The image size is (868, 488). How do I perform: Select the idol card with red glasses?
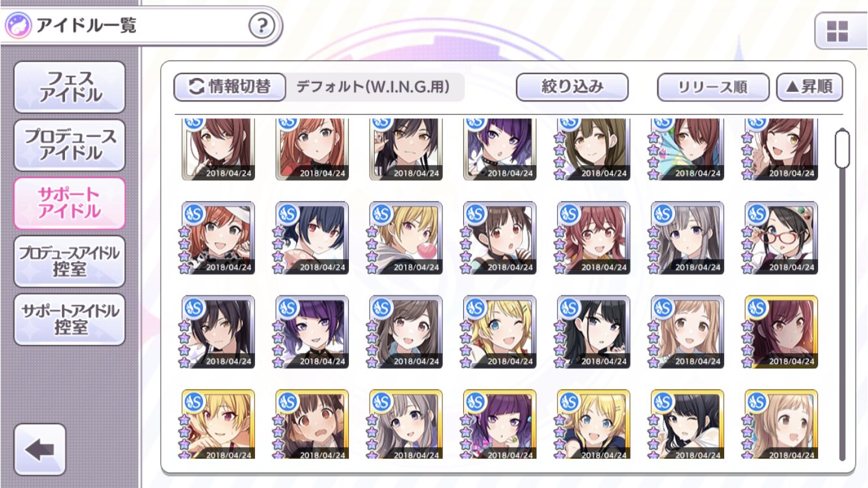click(781, 238)
